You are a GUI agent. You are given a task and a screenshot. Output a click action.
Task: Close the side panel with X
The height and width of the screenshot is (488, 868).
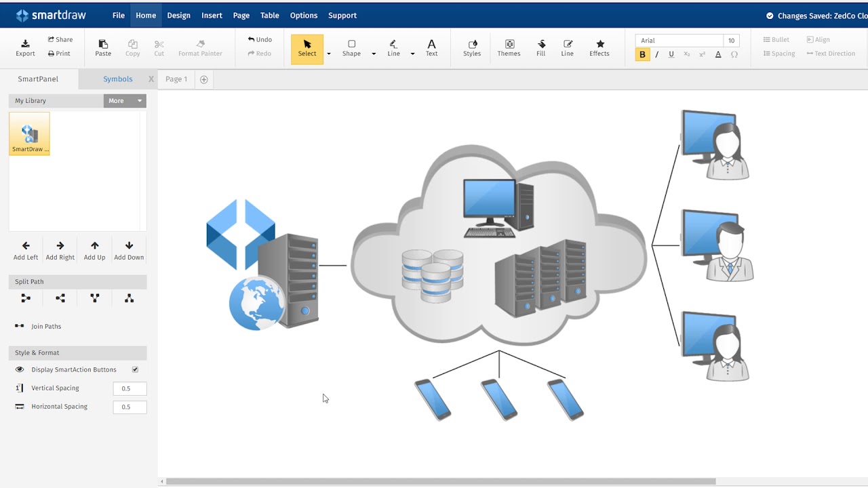tap(151, 79)
